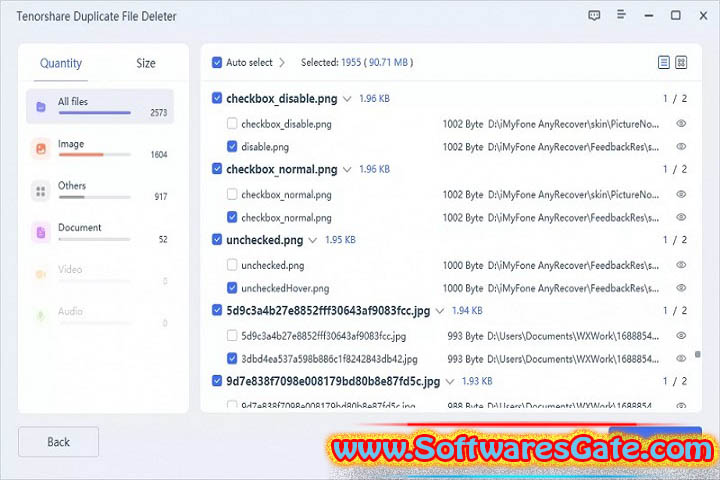Select the Others category
720x480 pixels.
pyautogui.click(x=100, y=191)
